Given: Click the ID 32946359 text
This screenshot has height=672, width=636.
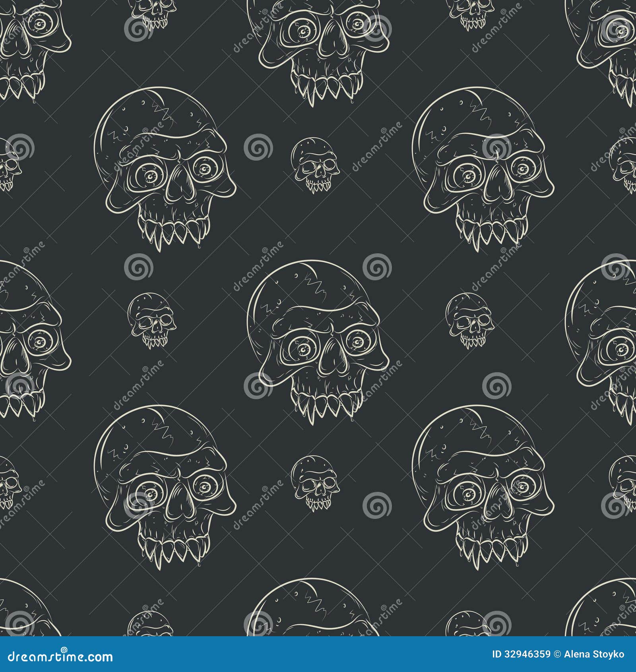Looking at the screenshot, I should pos(521,654).
